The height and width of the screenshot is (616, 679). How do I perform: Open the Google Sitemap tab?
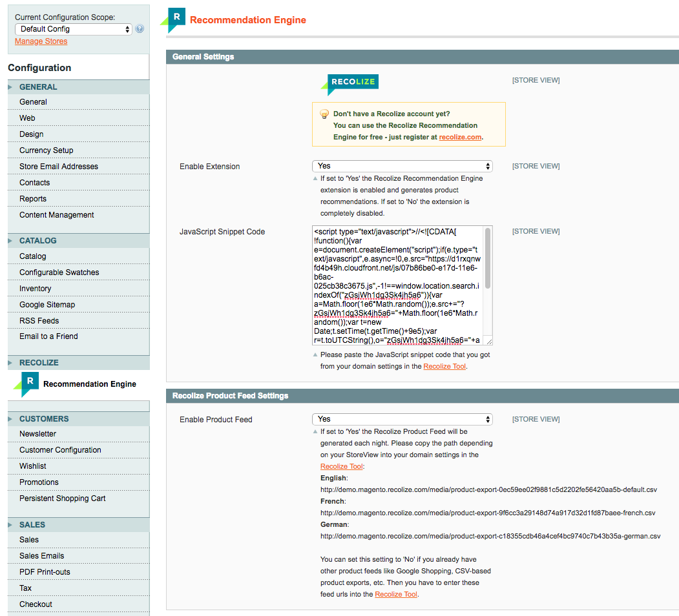pos(78,305)
